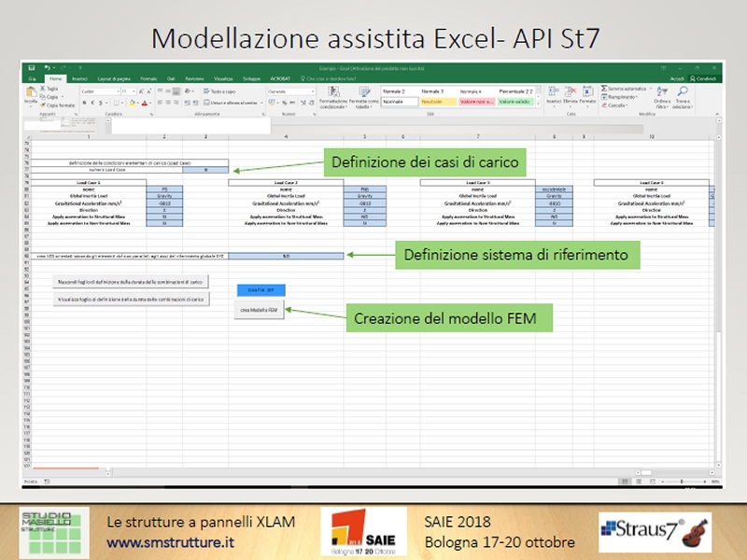Toggle Testo a capo wrap text

pos(220,91)
